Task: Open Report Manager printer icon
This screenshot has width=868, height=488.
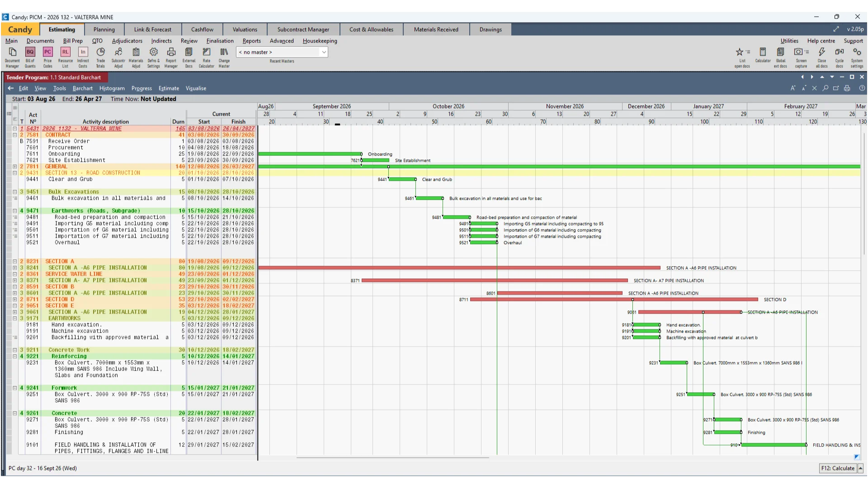Action: pos(171,57)
